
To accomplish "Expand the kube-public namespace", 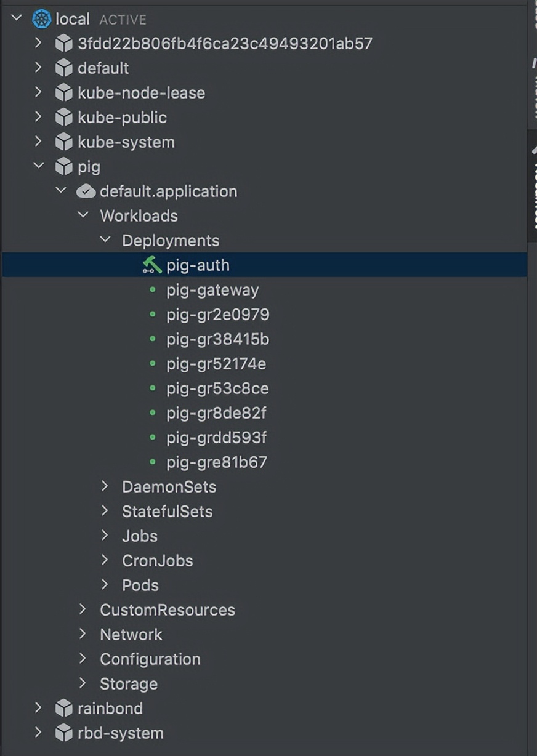I will click(38, 117).
